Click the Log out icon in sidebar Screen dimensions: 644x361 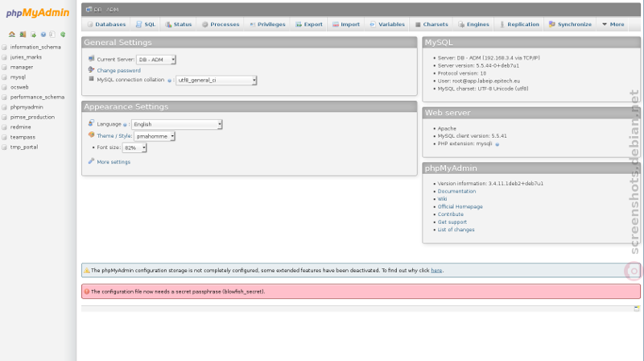click(x=23, y=35)
